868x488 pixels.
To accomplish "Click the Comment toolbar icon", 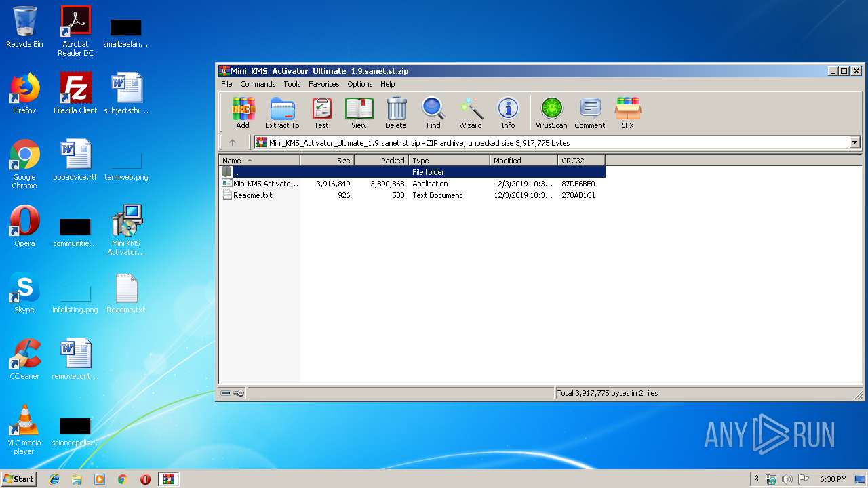I will pos(590,113).
